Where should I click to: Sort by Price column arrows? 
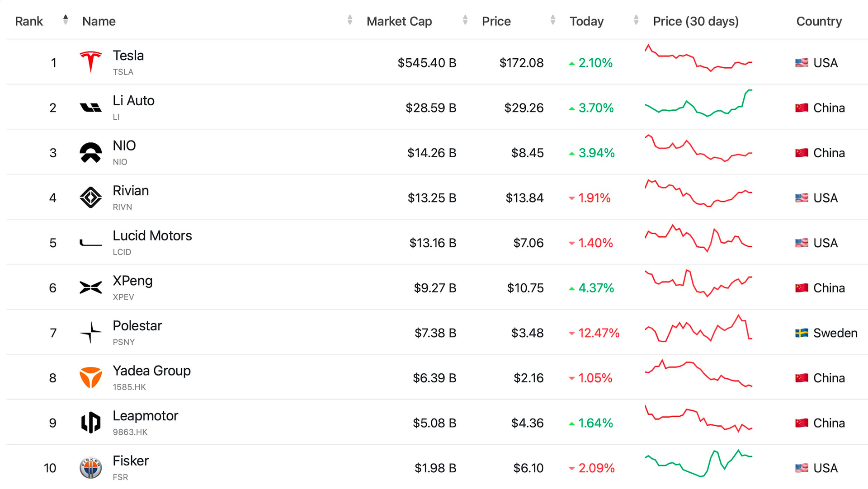[x=553, y=20]
